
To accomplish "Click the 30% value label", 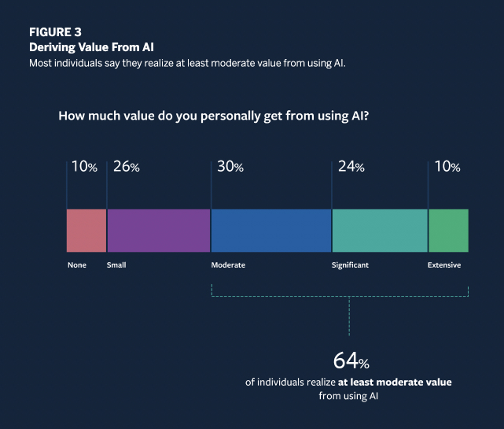I will click(230, 167).
